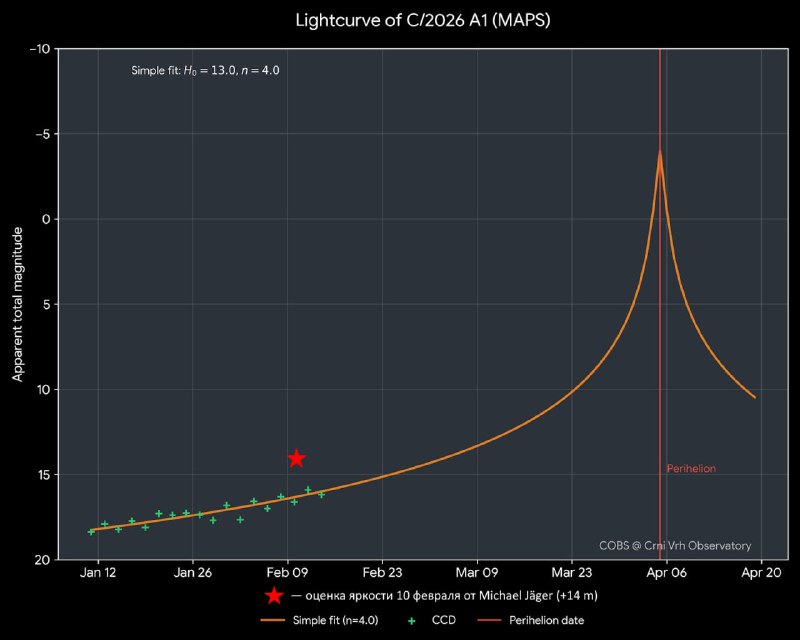Screen dimensions: 800x640
Task: Click the chart title "Lightcurve of C/2026 A1 (MAPS)"
Action: 423,20
